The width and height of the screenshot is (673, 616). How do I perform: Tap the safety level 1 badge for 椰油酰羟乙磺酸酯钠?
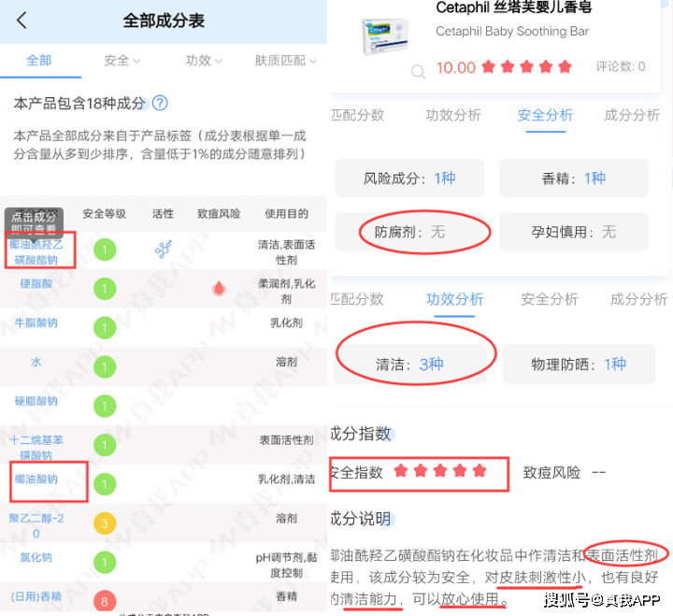tap(105, 250)
